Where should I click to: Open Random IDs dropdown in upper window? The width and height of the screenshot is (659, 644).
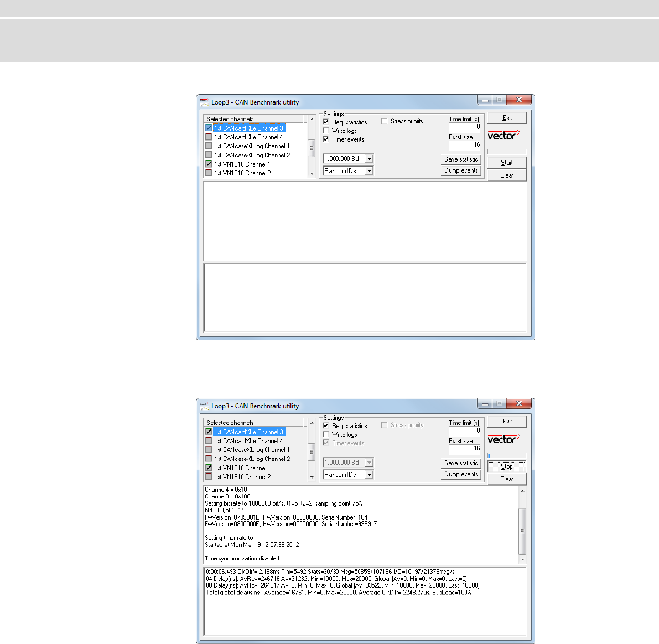point(369,170)
